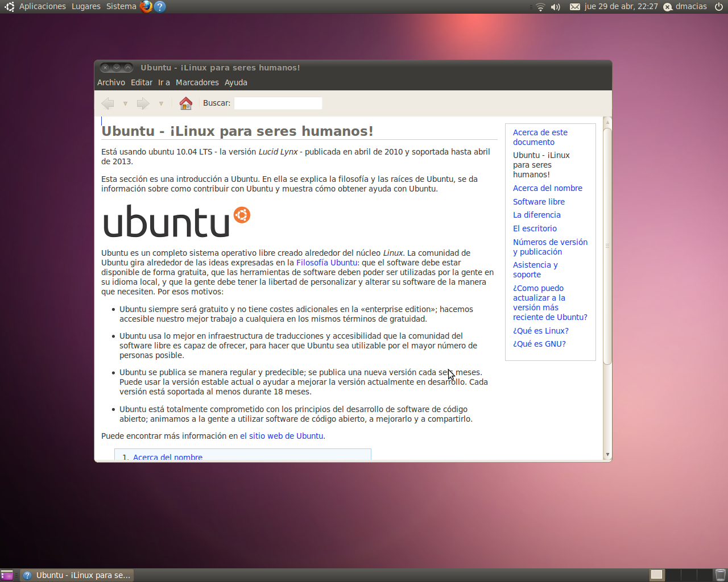Open the sound volume indicator
The width and height of the screenshot is (728, 582).
point(556,7)
